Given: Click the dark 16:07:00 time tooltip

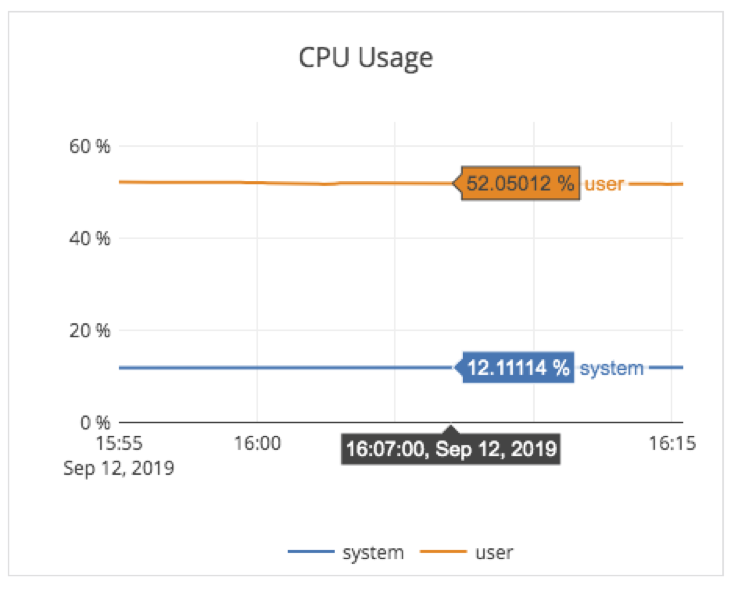Looking at the screenshot, I should (x=449, y=448).
